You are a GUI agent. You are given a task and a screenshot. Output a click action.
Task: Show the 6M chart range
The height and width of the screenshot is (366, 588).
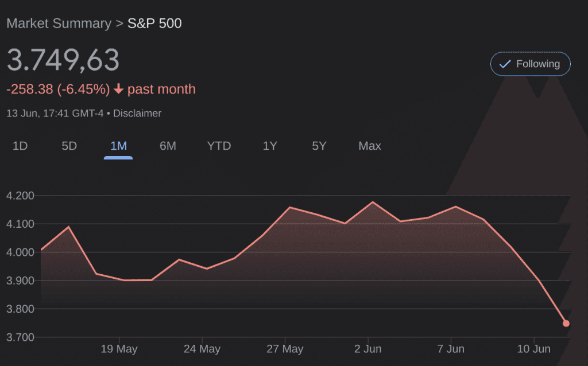point(168,146)
